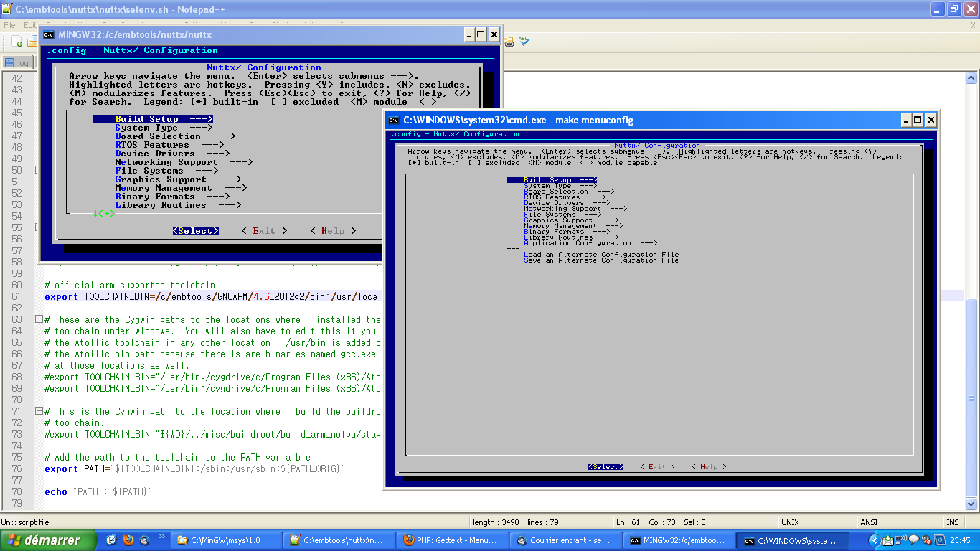Switch to the log document tab
The width and height of the screenshot is (980, 551).
pyautogui.click(x=17, y=63)
